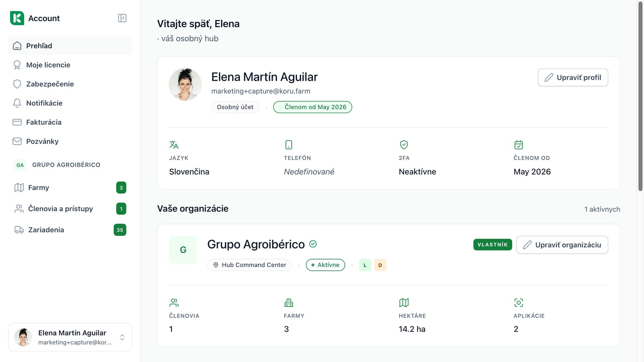Open Pozvánky page
644x362 pixels.
(70, 141)
